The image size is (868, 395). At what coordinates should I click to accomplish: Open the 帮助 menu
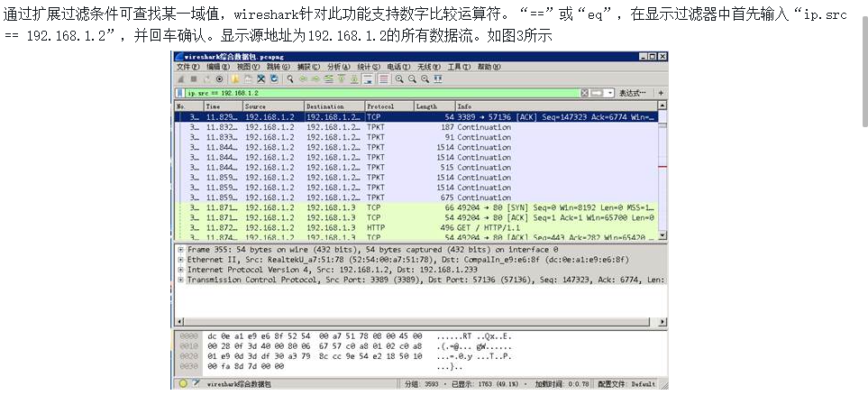[489, 67]
